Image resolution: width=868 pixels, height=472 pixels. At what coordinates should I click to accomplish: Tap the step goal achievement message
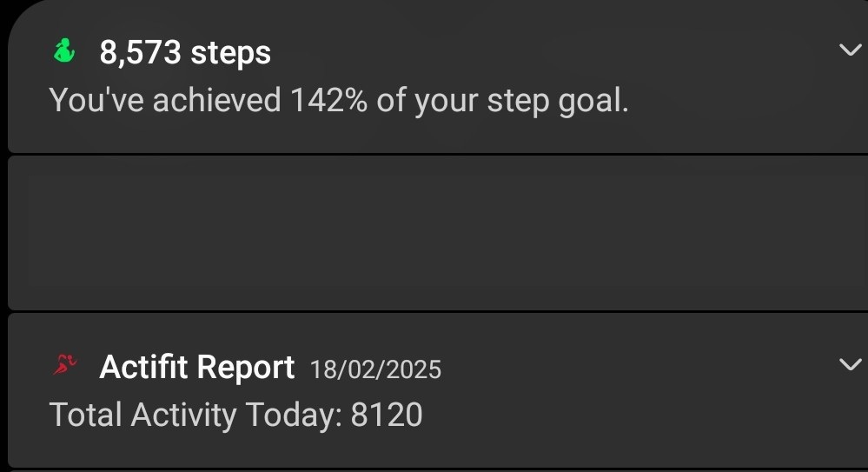pyautogui.click(x=339, y=101)
